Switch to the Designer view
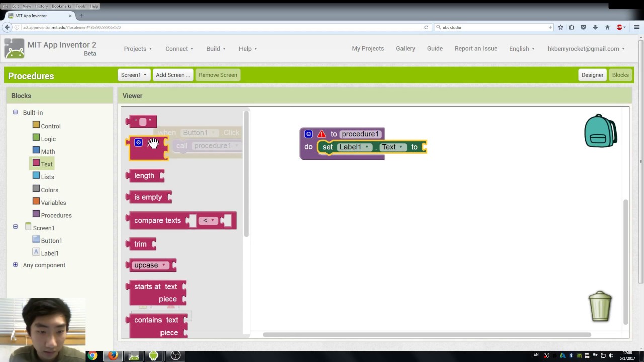Screen dimensions: 644x362 [592, 75]
